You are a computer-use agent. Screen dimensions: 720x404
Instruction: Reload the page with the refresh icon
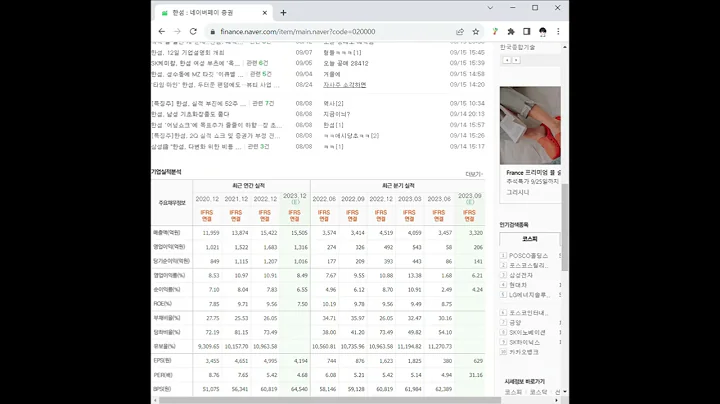(x=193, y=32)
